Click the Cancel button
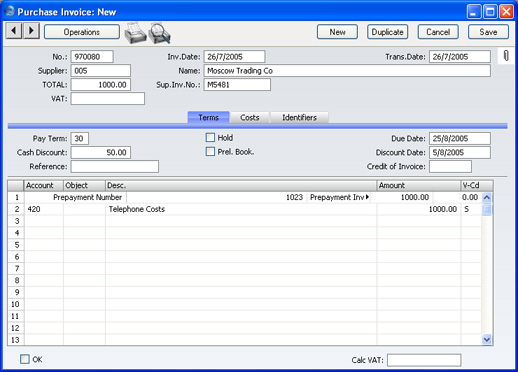The image size is (518, 372). coord(438,32)
